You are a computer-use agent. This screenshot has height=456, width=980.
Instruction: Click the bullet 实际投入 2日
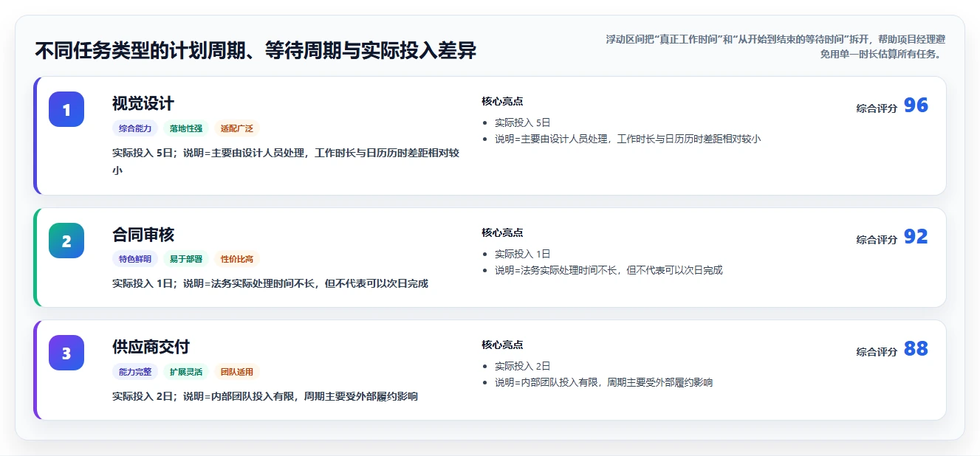[x=522, y=366]
